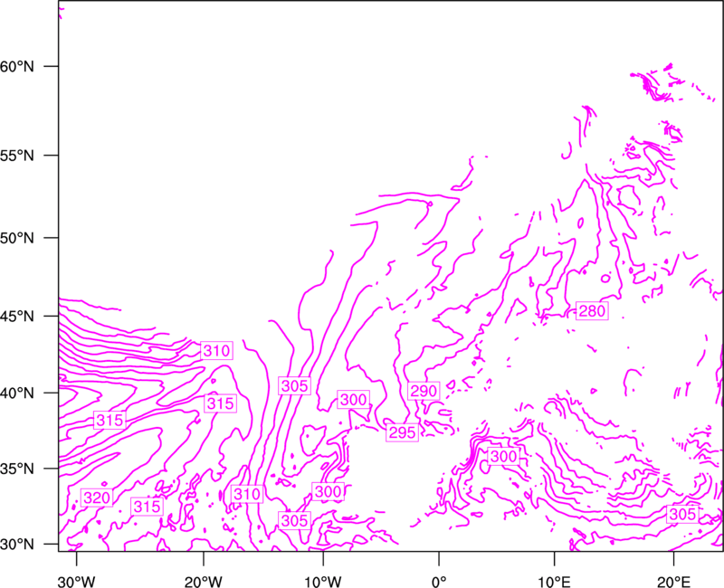Pick the 30°N latitude axis label
This screenshot has height=588, width=724.
(x=17, y=545)
